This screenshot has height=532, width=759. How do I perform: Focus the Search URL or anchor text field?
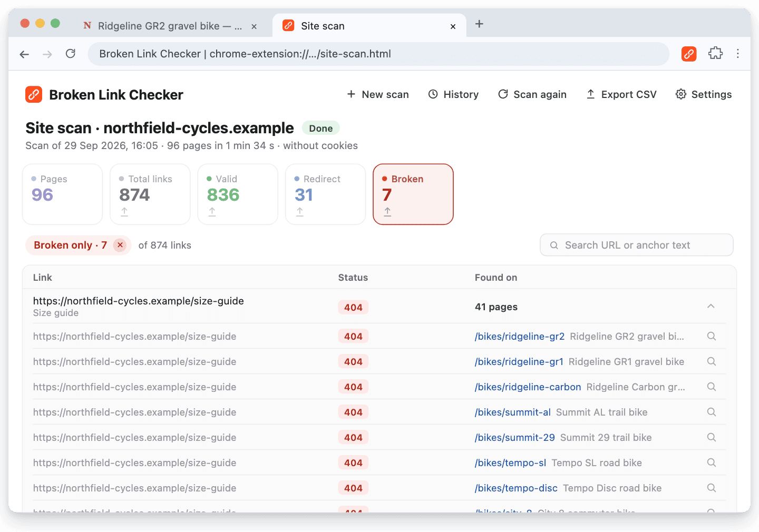(637, 245)
